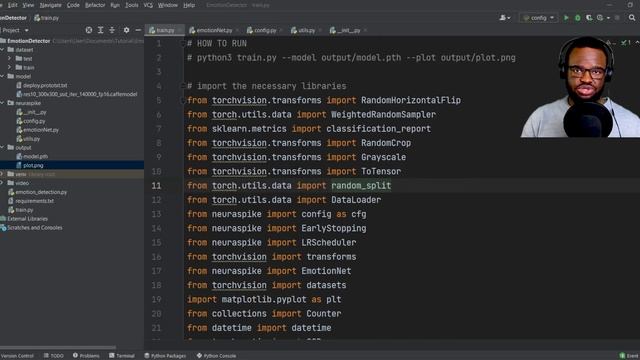The height and width of the screenshot is (360, 640).
Task: Collapse the dataset folder
Action: 3,50
